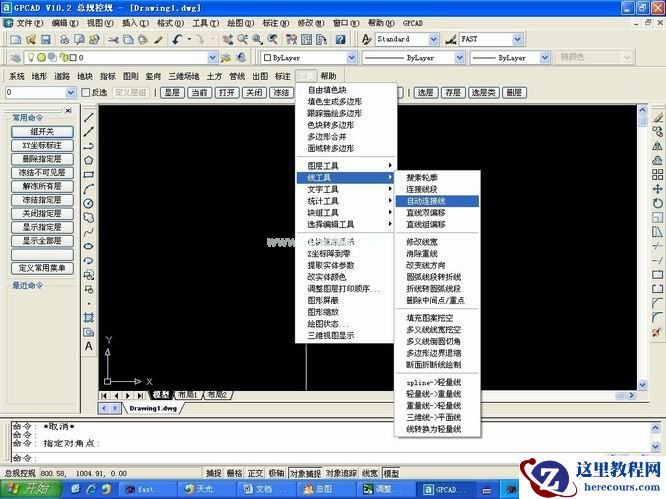Click the Layer properties manager icon
The width and height of the screenshot is (666, 499).
(15, 57)
